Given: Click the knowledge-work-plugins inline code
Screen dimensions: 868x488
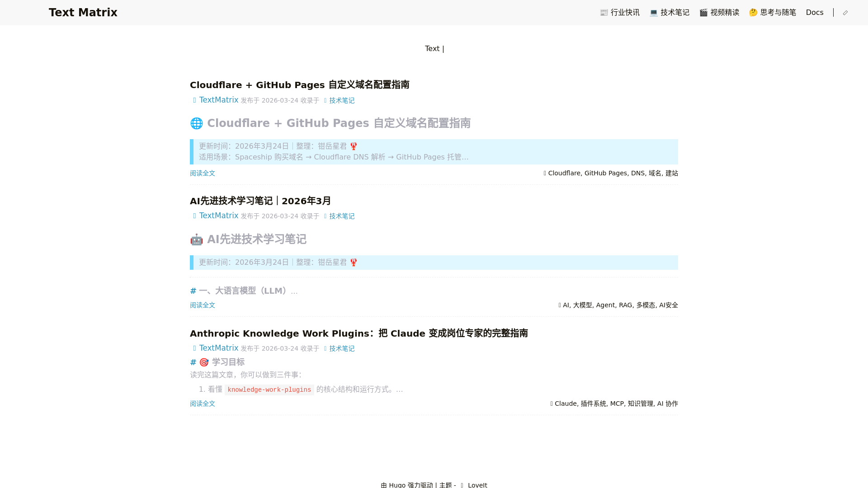Looking at the screenshot, I should [269, 390].
